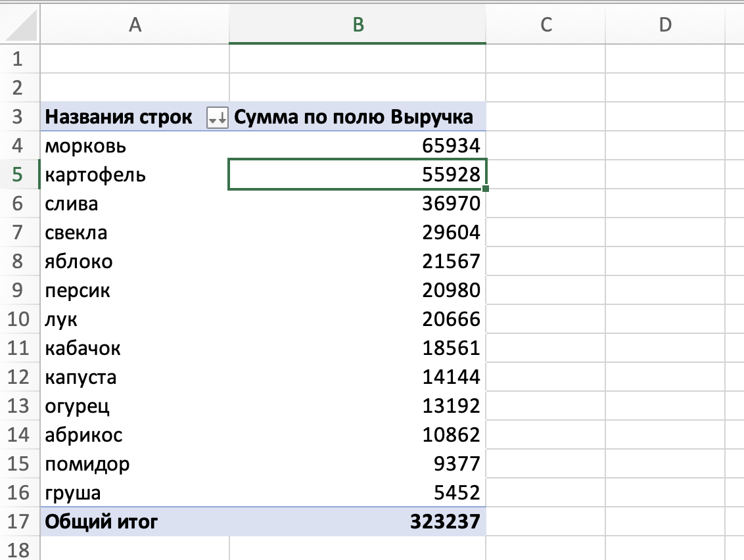Select the revenue value 65934

pos(358,146)
